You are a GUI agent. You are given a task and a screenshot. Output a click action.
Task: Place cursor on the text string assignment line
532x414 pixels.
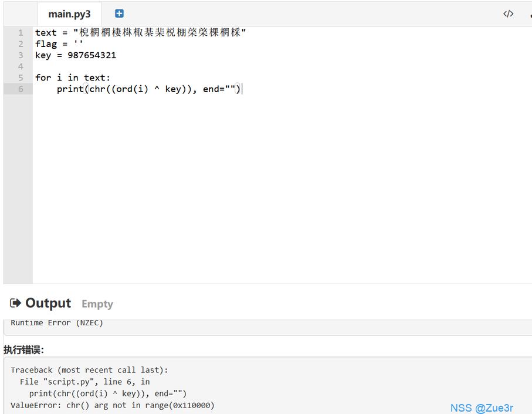coord(141,33)
